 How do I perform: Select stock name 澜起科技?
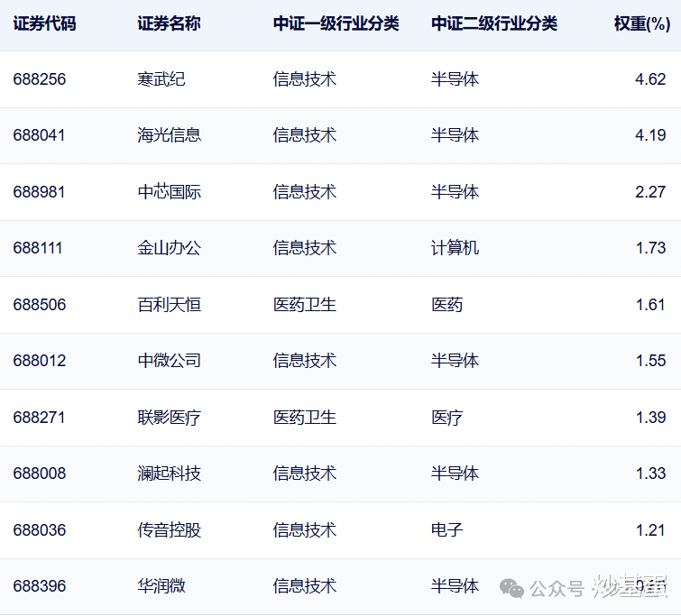tap(169, 473)
